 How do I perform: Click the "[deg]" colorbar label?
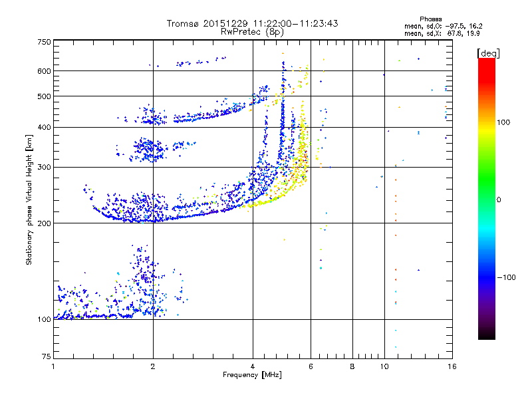click(488, 53)
